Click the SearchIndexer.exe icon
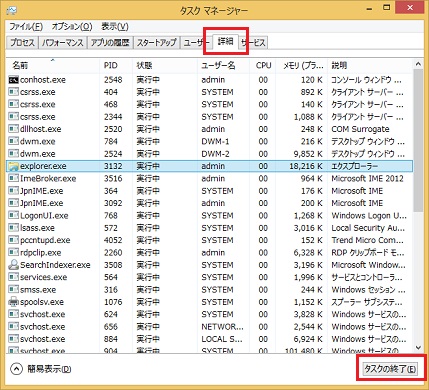Screen dimensions: 429x390 click(x=13, y=265)
